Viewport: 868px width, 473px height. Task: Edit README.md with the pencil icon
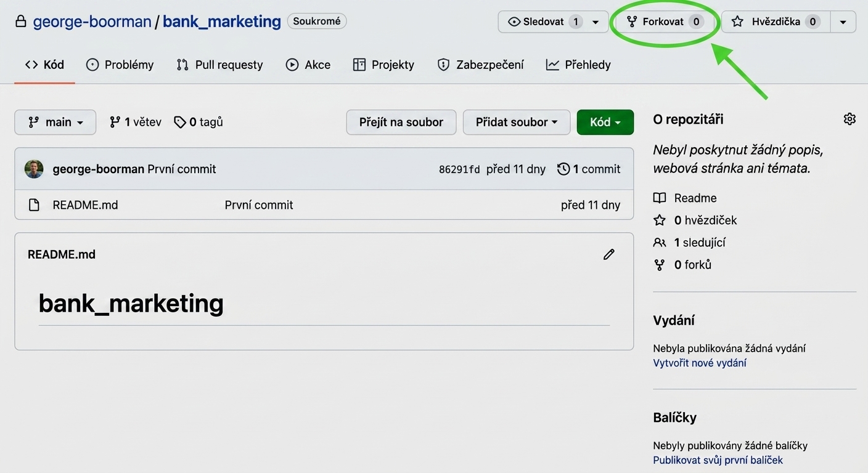tap(609, 254)
